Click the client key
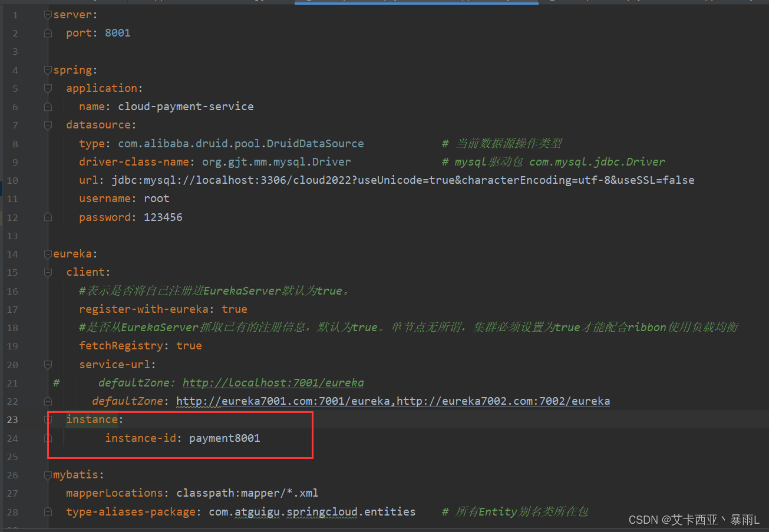The height and width of the screenshot is (532, 769). [85, 272]
